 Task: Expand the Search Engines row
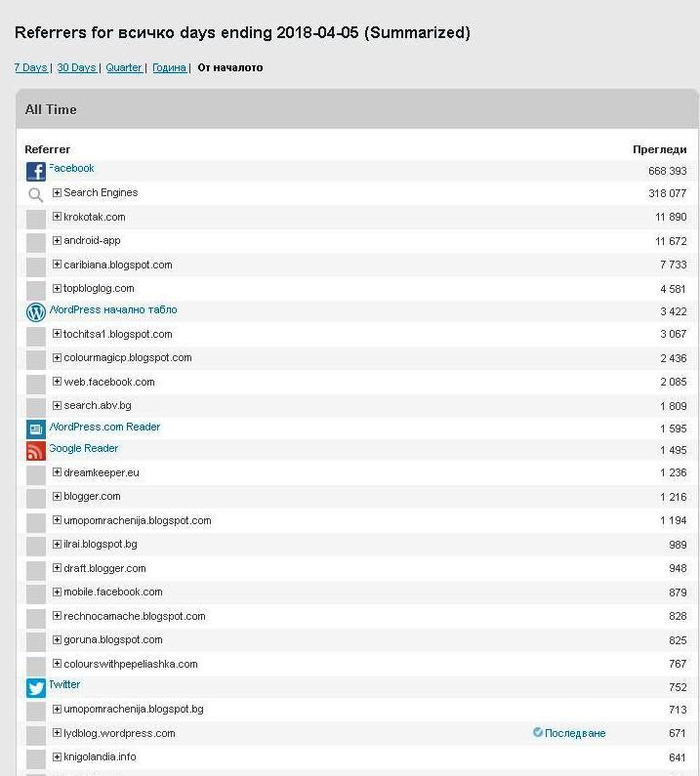57,193
